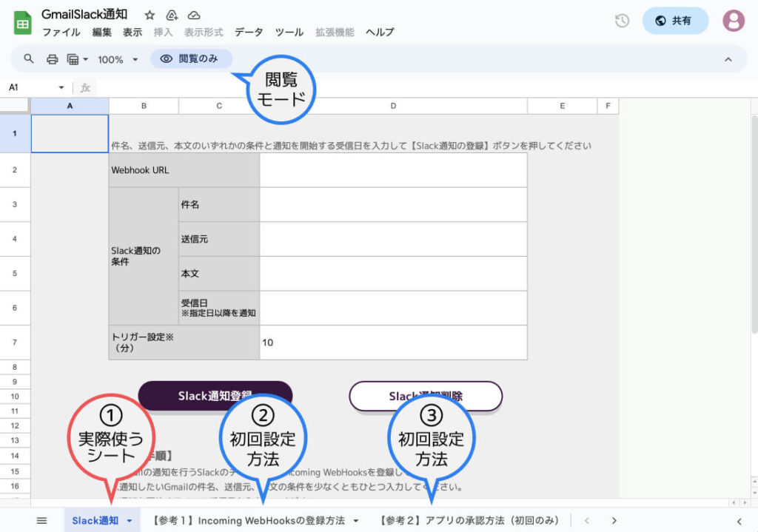This screenshot has width=758, height=532.
Task: Select trigger cell containing 10
Action: pos(394,343)
